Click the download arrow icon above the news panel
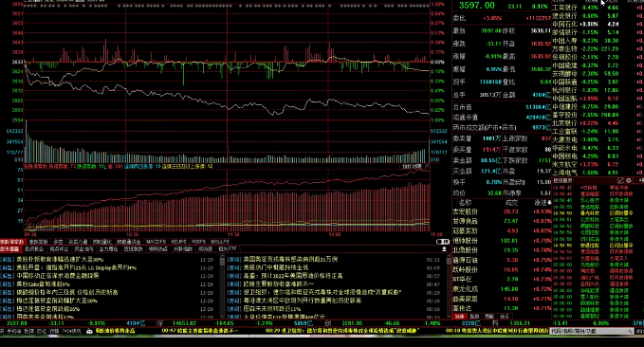Screen dimensions: 644x347 coord(444,249)
